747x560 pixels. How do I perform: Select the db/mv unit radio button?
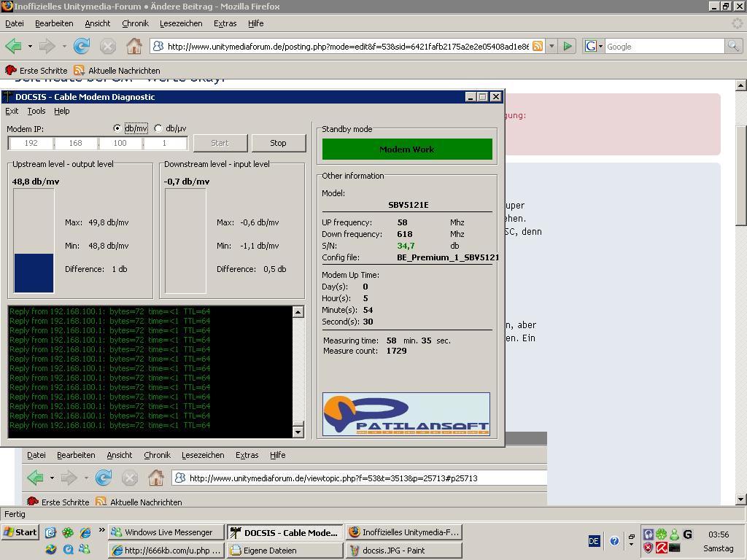click(x=117, y=128)
